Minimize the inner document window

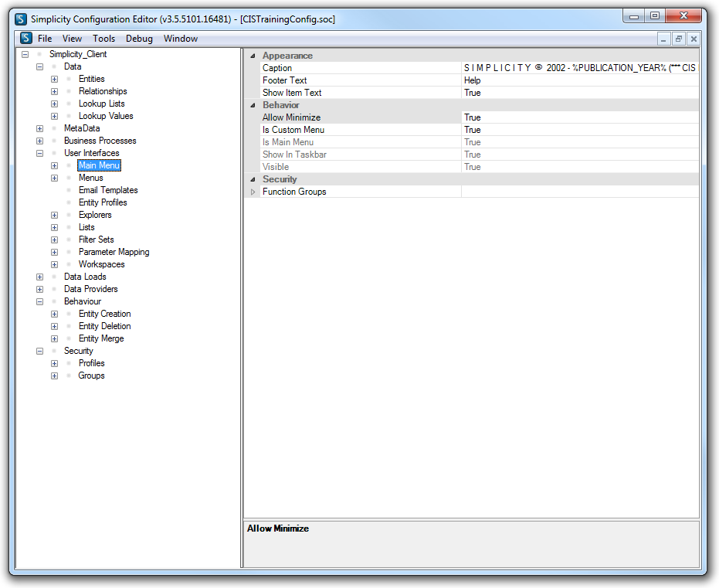pos(663,39)
